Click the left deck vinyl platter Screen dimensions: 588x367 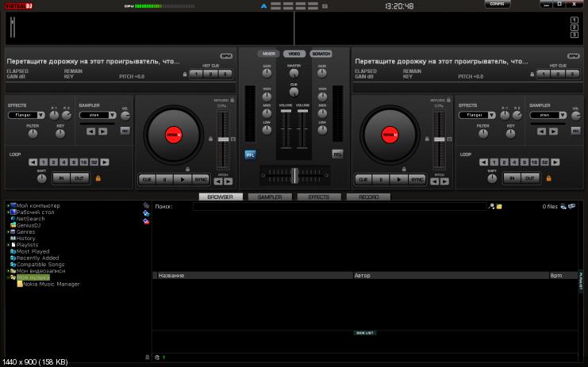point(173,135)
